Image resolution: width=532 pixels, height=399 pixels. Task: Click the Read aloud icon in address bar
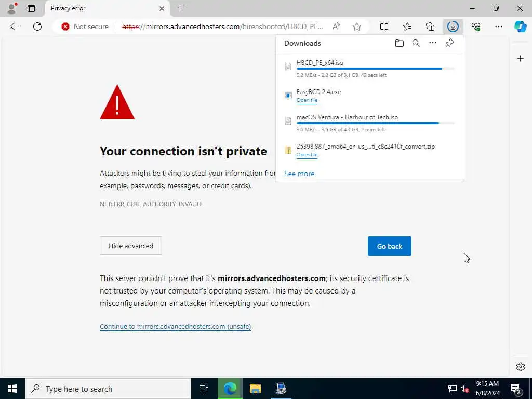point(336,26)
